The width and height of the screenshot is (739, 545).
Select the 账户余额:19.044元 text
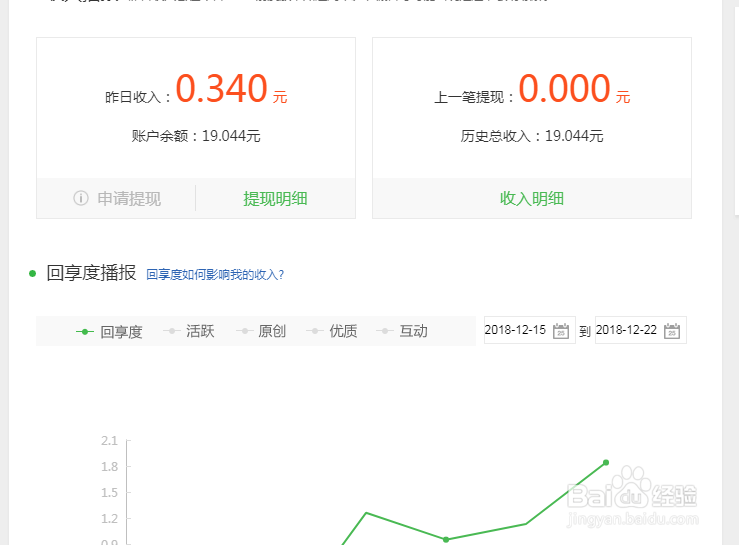[x=196, y=136]
